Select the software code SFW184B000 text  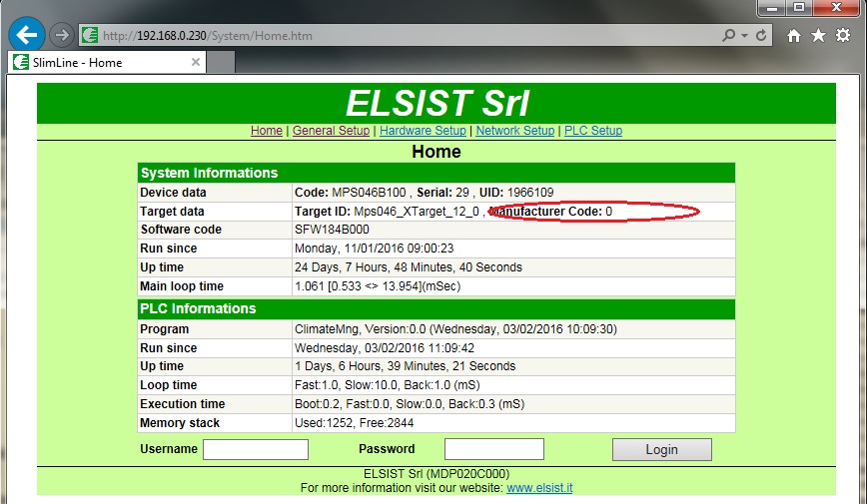(332, 230)
